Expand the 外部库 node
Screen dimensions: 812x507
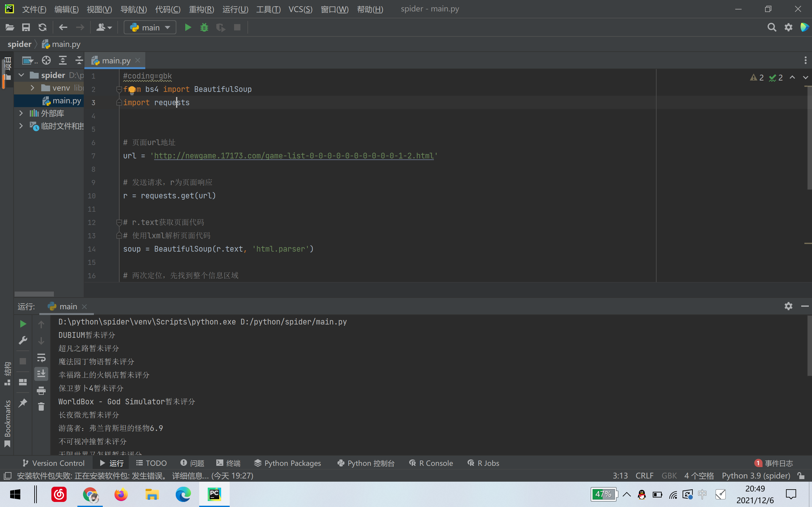pos(21,113)
